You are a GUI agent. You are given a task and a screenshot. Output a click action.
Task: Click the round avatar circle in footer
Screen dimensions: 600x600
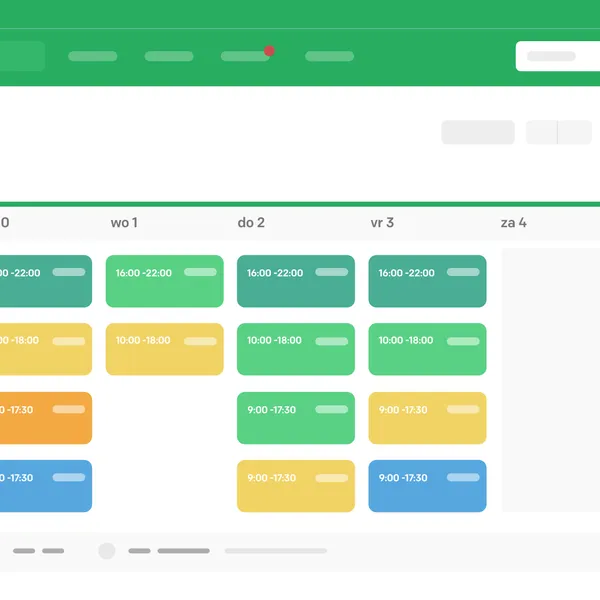[107, 551]
